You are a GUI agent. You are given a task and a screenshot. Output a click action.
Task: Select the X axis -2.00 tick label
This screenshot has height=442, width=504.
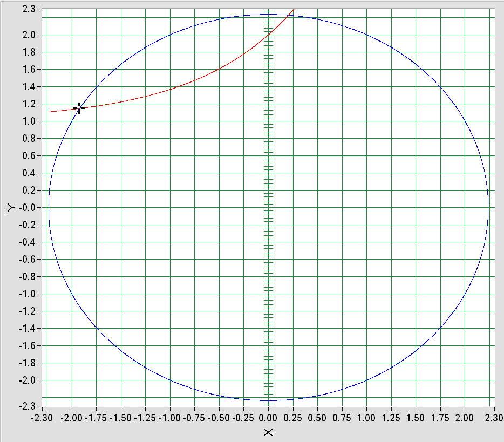(72, 418)
